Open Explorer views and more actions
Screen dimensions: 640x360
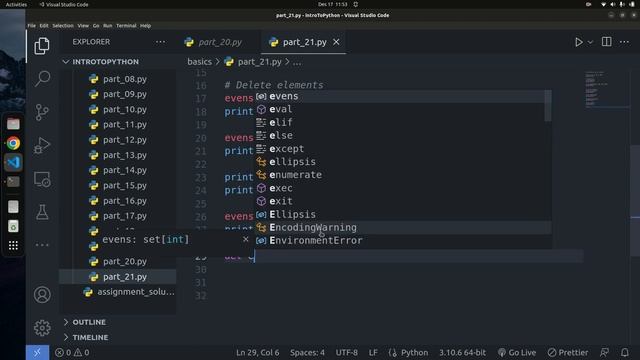coord(160,42)
